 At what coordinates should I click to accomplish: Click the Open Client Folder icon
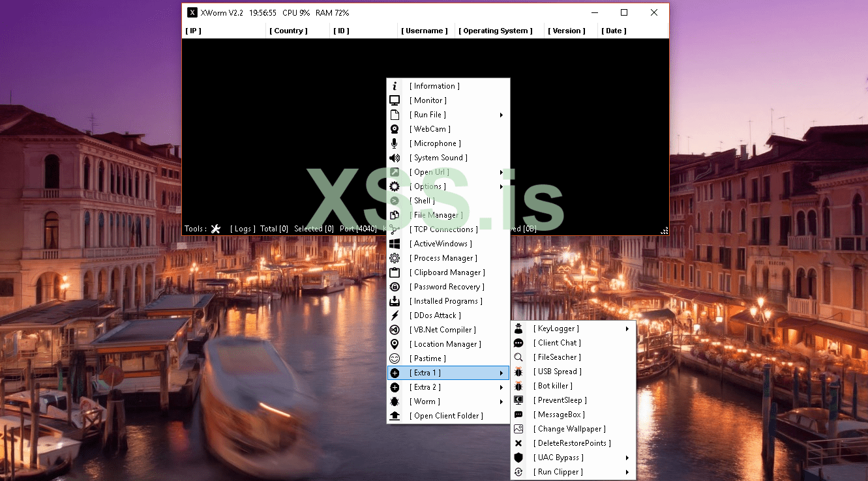[x=395, y=416]
